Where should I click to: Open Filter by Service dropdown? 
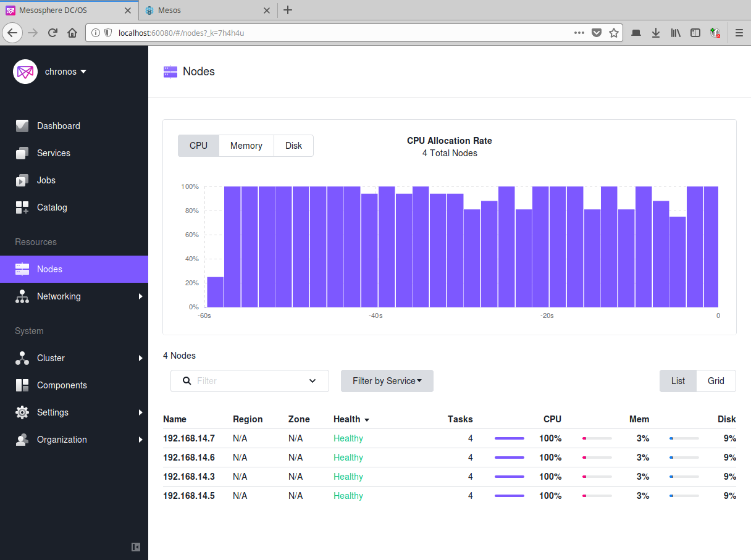pos(387,381)
